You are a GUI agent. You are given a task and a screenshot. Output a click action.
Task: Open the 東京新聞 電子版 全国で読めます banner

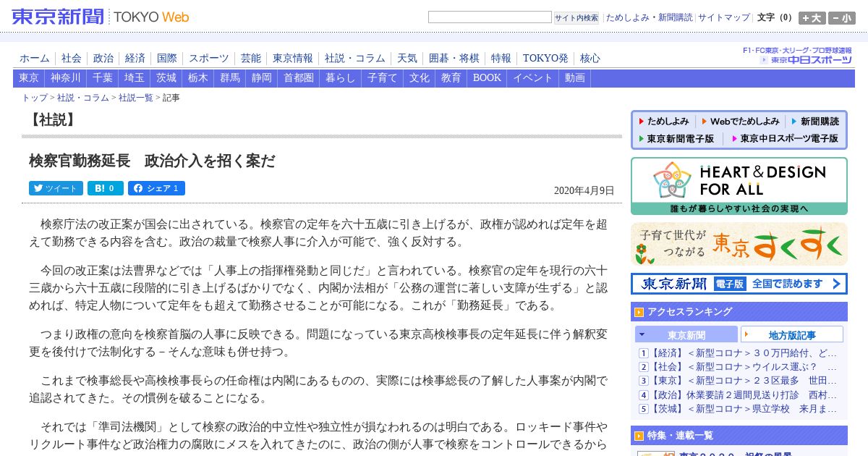[x=739, y=284]
